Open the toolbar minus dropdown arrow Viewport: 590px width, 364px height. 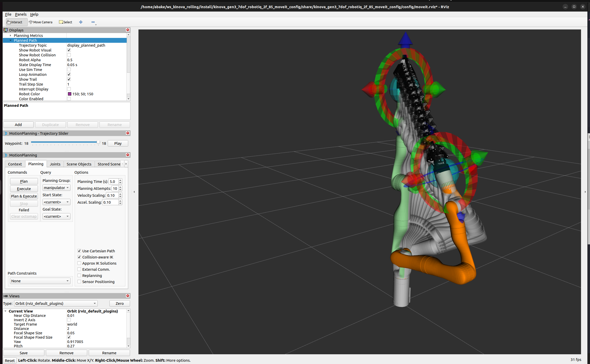pyautogui.click(x=96, y=25)
